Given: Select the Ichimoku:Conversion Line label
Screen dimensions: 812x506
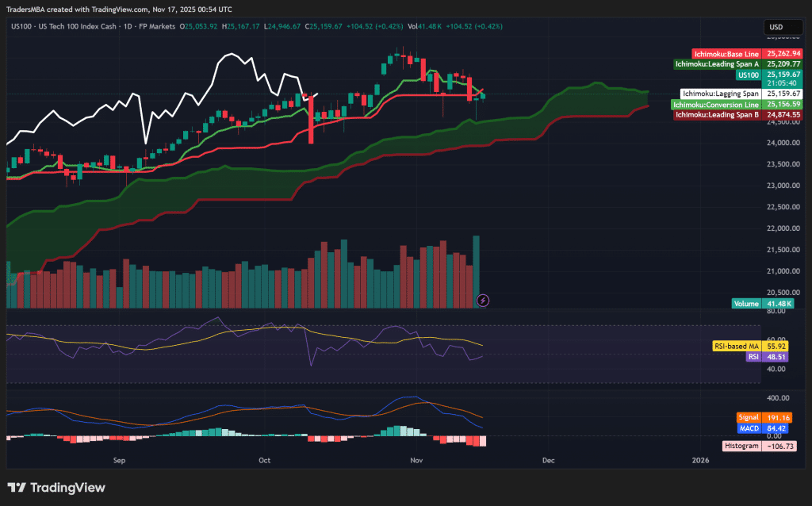Looking at the screenshot, I should pyautogui.click(x=716, y=104).
